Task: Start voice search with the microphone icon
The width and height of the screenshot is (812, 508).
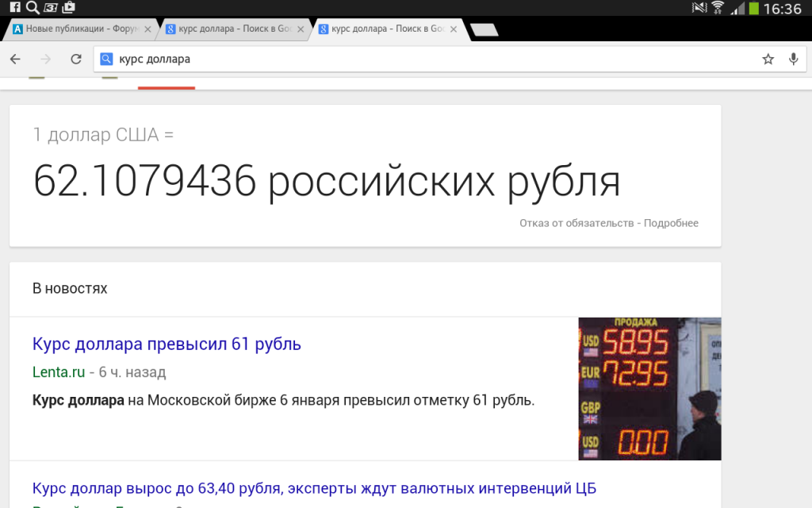Action: click(x=793, y=59)
